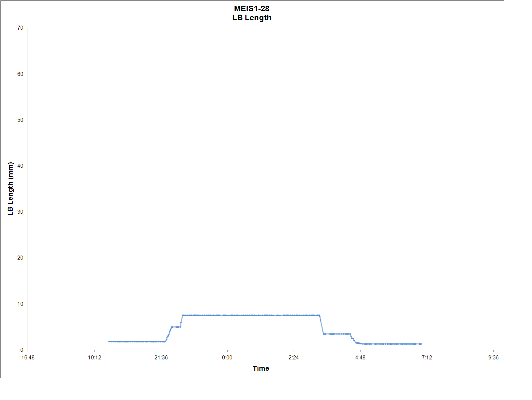Click the 4:48 time axis label
Screen dimensions: 532x400
(360, 358)
